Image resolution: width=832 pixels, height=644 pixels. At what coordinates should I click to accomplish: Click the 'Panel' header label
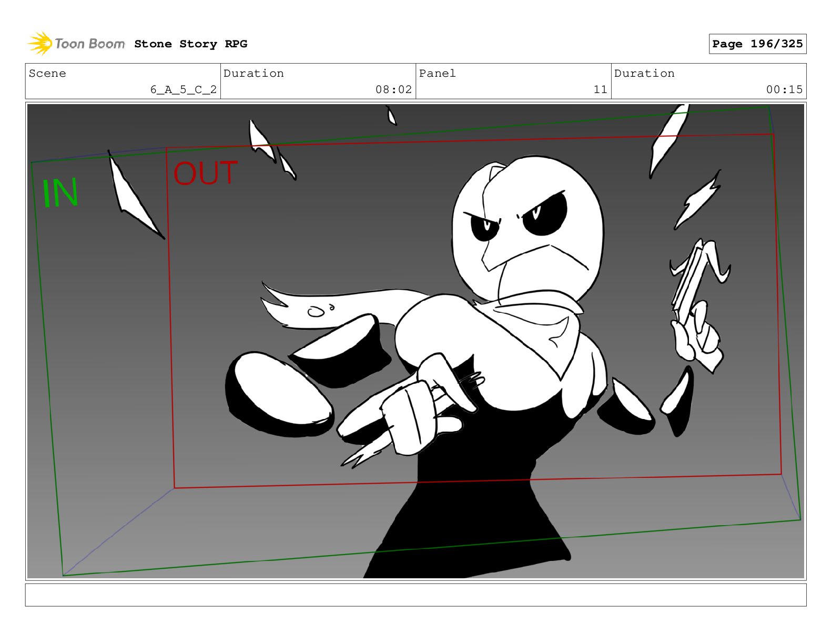pyautogui.click(x=437, y=74)
